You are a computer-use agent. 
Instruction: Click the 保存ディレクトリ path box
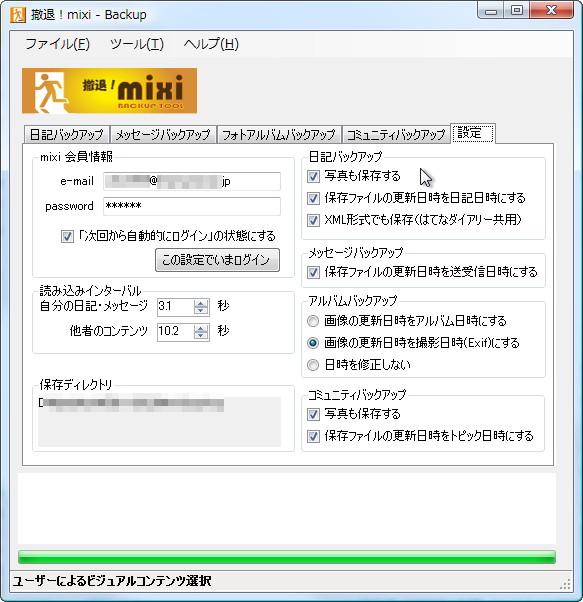[160, 422]
